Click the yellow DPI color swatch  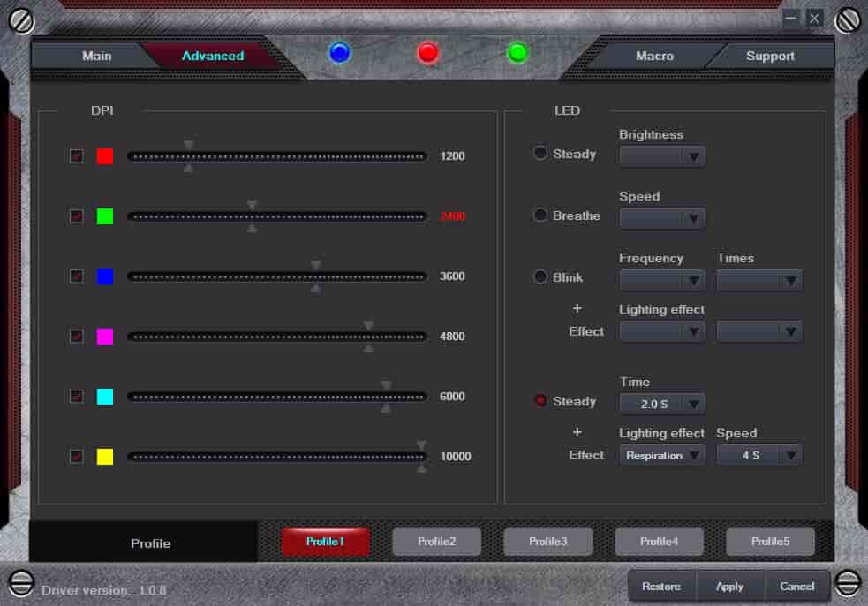coord(104,457)
